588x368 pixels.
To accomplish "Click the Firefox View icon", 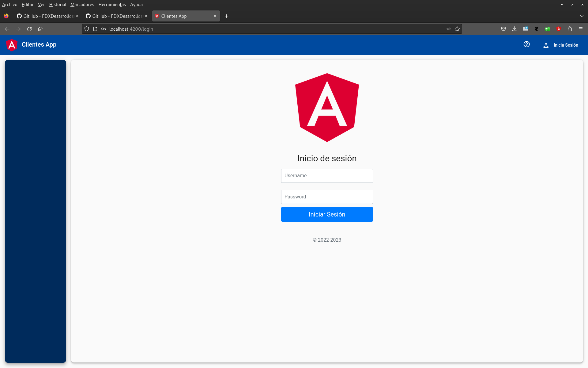I will (6, 16).
